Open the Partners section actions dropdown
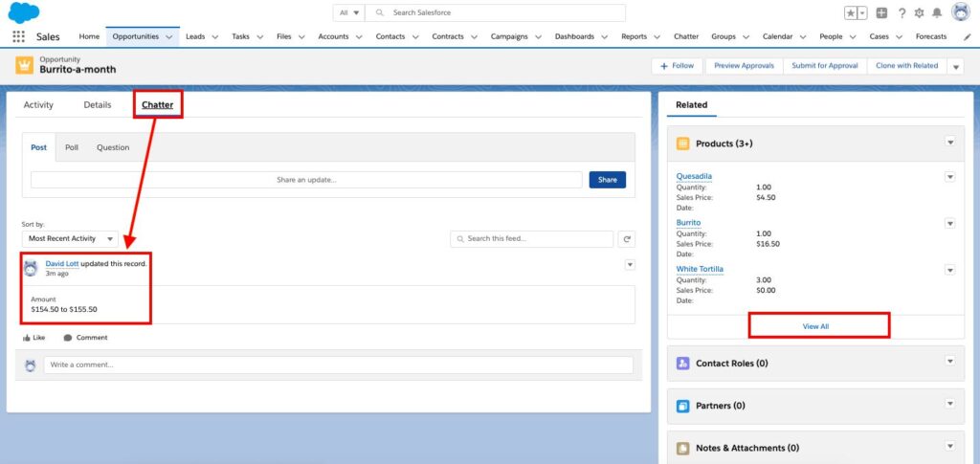 pos(950,404)
